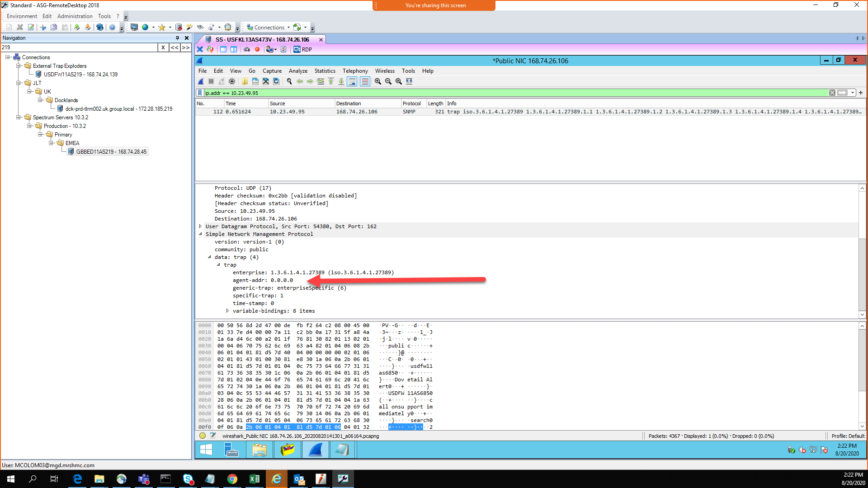The height and width of the screenshot is (488, 868).
Task: Stop the running packet capture
Action: tap(211, 82)
